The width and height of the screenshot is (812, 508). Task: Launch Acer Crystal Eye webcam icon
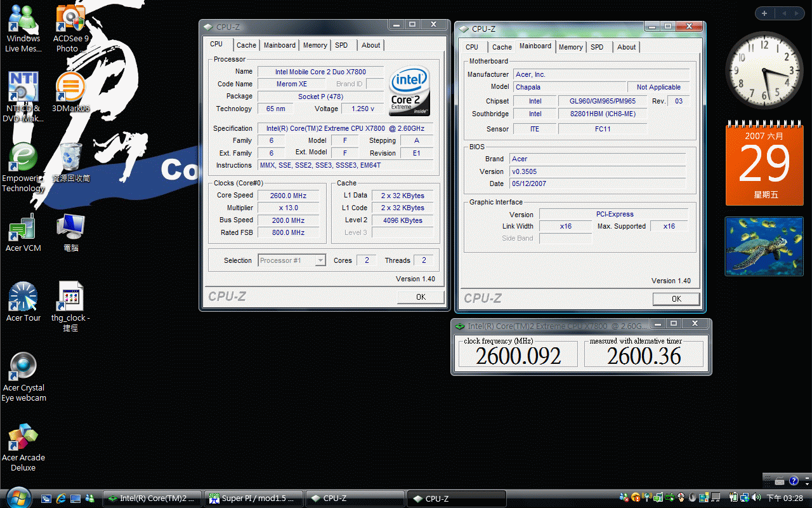point(23,377)
